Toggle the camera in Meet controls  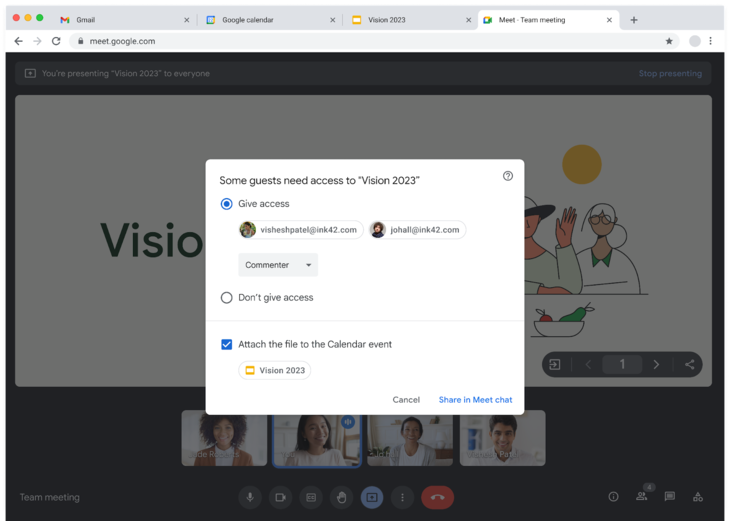[281, 497]
